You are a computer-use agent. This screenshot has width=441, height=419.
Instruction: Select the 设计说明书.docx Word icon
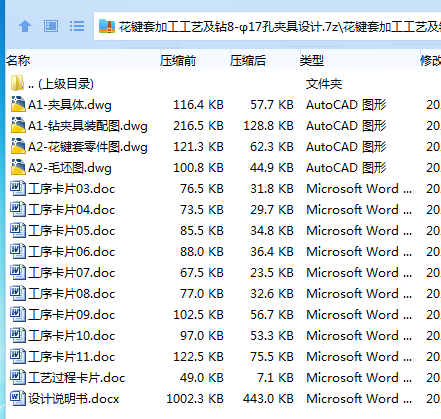[x=18, y=398]
